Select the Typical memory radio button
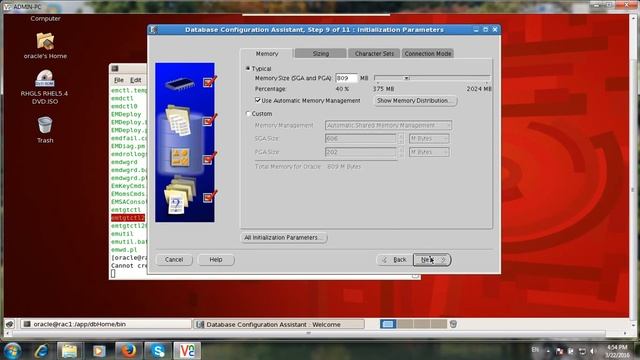The height and width of the screenshot is (360, 640). tap(248, 69)
